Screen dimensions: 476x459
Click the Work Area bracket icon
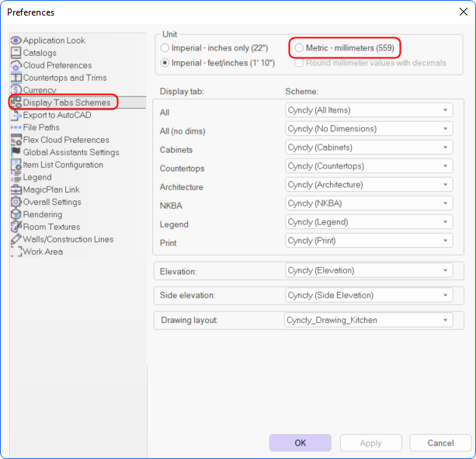16,252
